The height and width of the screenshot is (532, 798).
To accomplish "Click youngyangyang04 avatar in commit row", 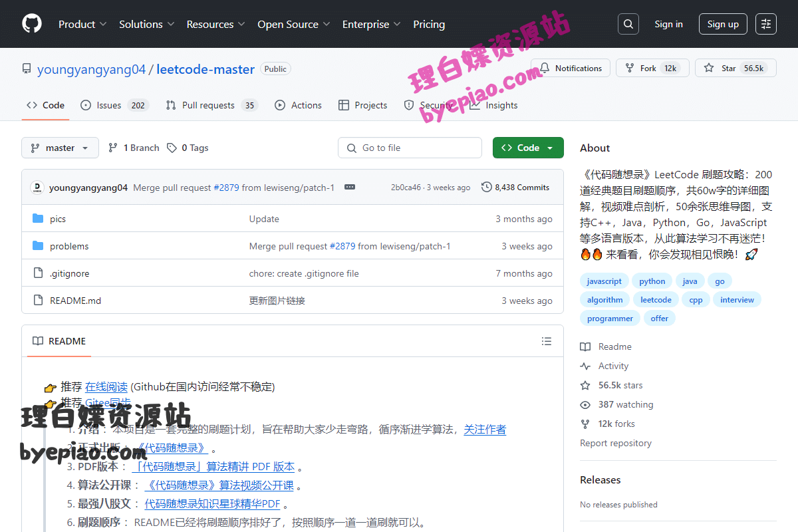I will point(37,188).
